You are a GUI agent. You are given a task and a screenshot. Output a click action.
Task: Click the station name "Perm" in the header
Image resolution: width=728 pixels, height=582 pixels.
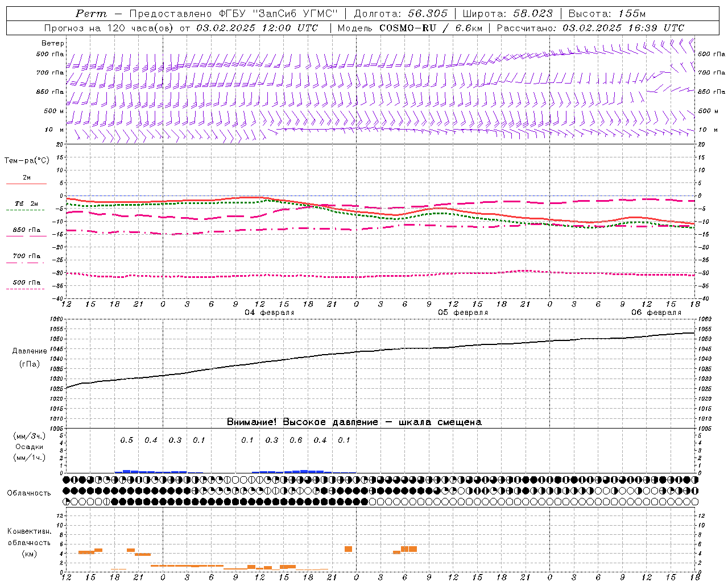[91, 14]
